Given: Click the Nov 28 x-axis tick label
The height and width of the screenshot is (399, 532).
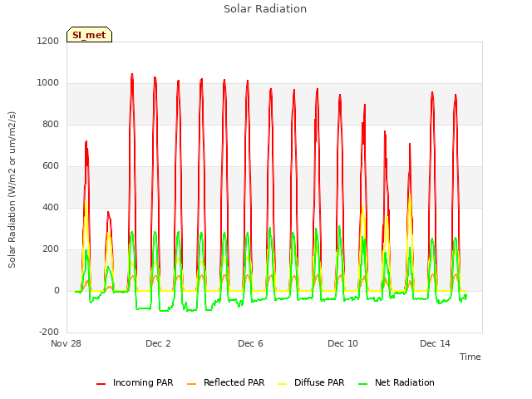Looking at the screenshot, I should (66, 343).
